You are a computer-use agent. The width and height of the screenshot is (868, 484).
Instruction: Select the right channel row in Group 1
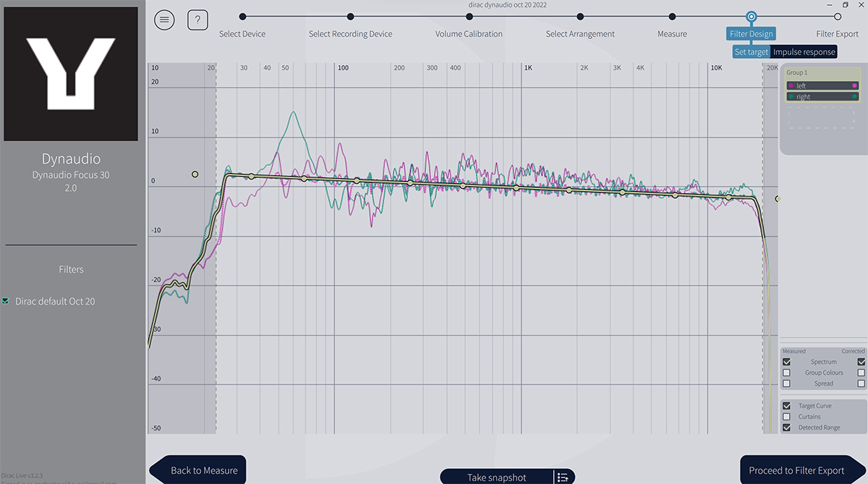823,96
